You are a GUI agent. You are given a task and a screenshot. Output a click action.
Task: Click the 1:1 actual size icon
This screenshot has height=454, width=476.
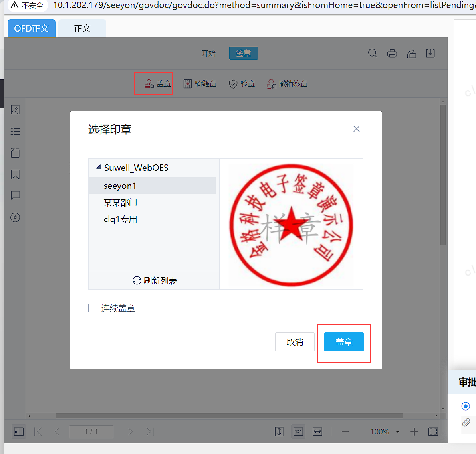point(298,432)
